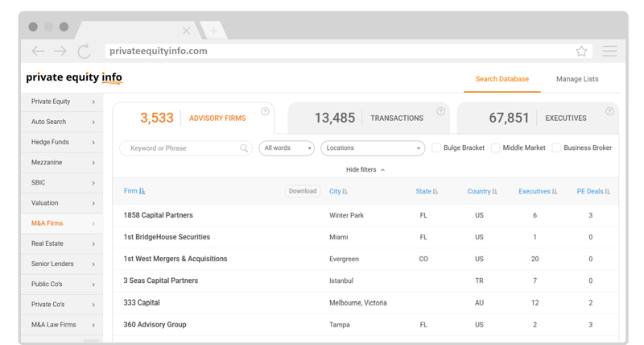Open help icon on Advisory Firms card

pyautogui.click(x=265, y=111)
